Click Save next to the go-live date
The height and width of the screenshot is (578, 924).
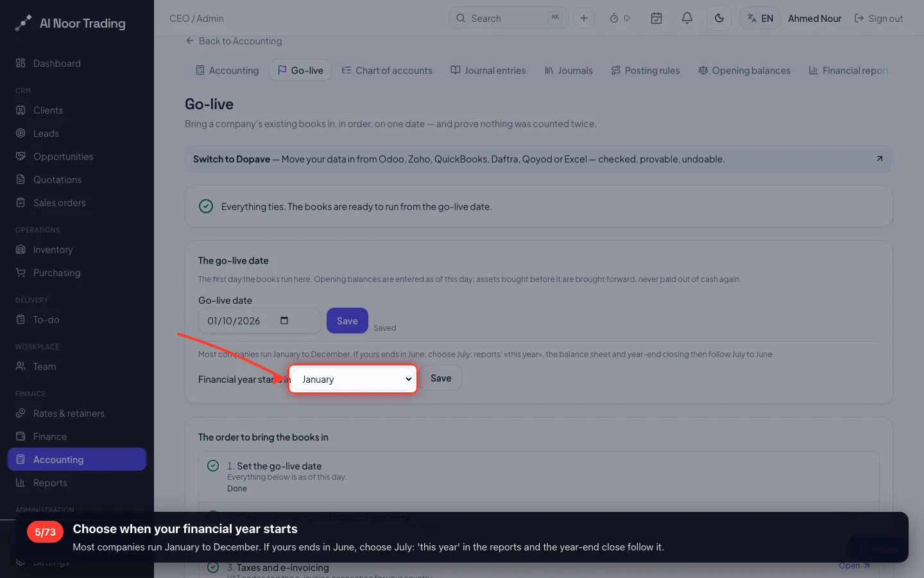(x=347, y=320)
